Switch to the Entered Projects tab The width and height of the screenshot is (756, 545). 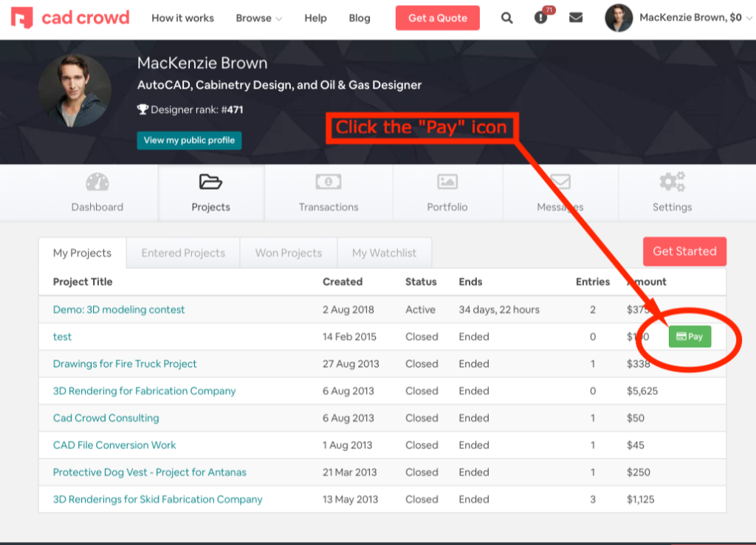(182, 253)
